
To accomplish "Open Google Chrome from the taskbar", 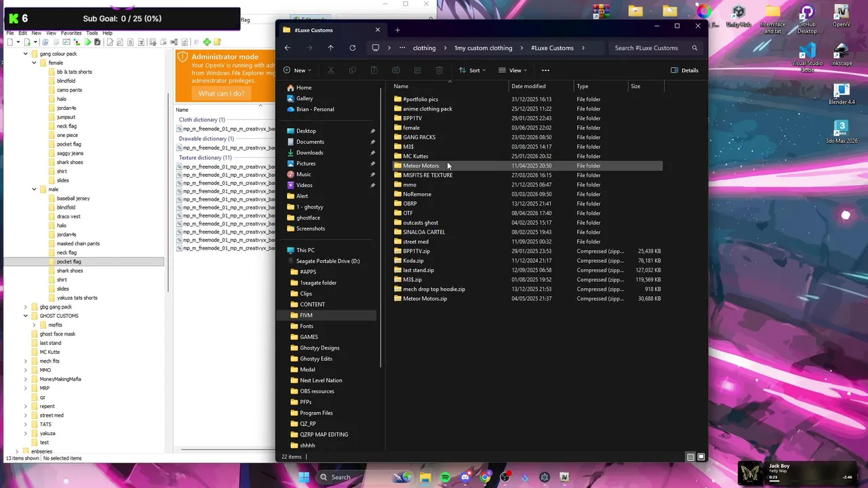I will 486,477.
